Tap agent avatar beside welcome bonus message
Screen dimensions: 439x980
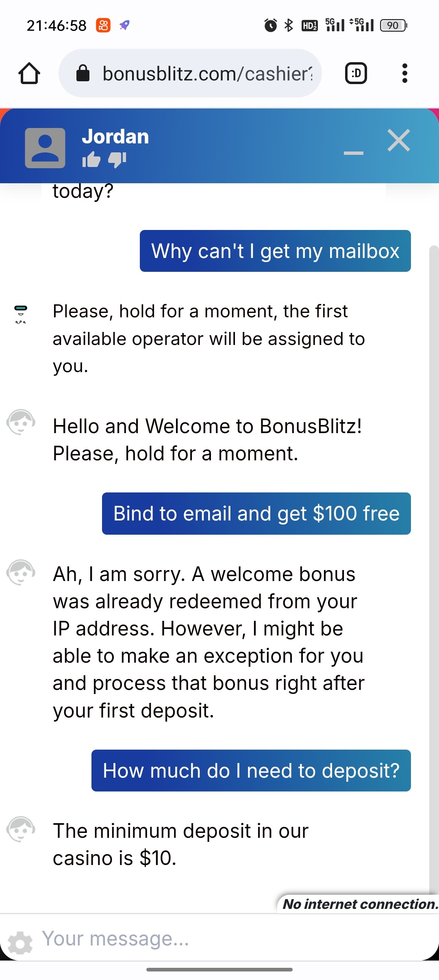pos(21,572)
